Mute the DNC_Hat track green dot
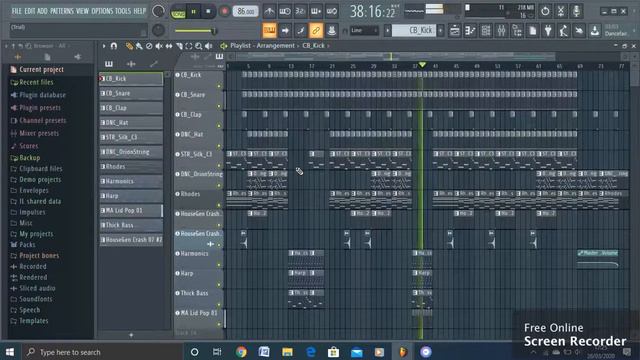Image resolution: width=640 pixels, height=360 pixels. (x=219, y=146)
